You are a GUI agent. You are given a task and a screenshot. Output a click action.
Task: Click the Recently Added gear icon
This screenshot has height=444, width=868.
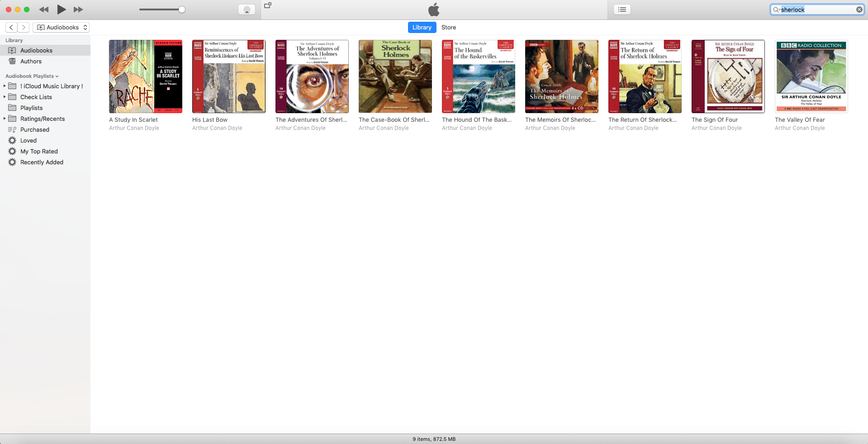pyautogui.click(x=12, y=162)
